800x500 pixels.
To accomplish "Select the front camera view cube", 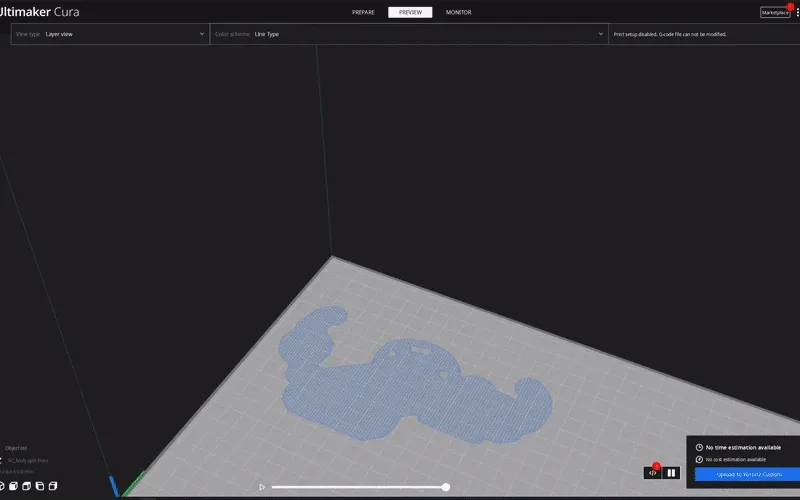I will [x=14, y=486].
